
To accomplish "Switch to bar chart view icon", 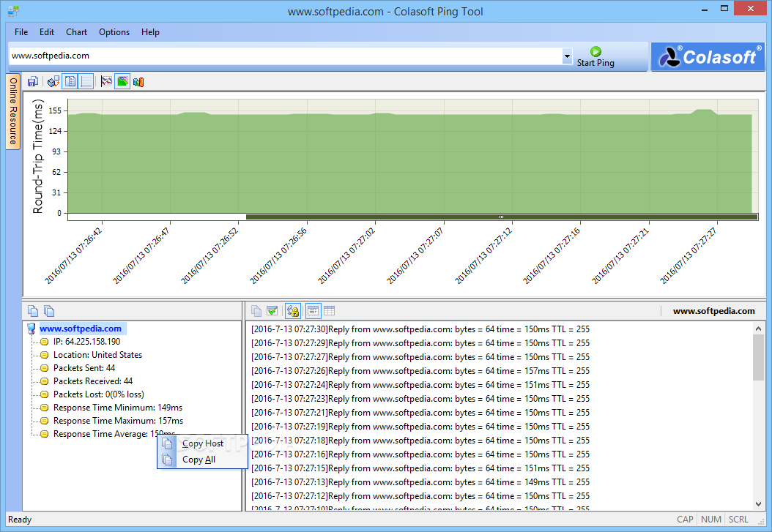I will (x=138, y=82).
